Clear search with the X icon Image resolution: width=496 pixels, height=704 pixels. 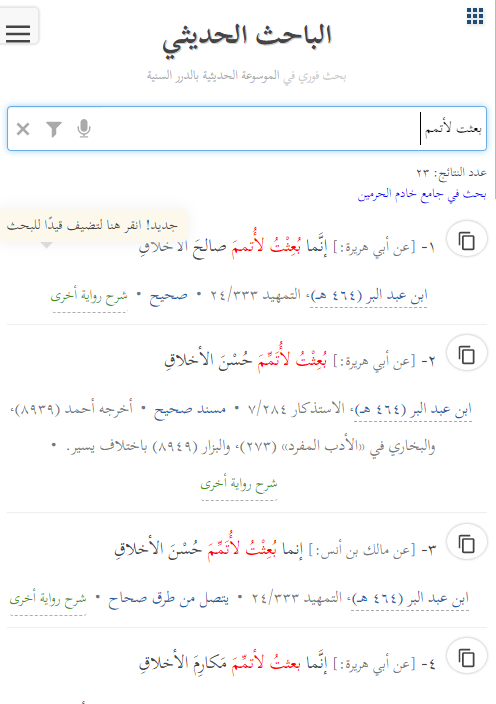pos(23,129)
